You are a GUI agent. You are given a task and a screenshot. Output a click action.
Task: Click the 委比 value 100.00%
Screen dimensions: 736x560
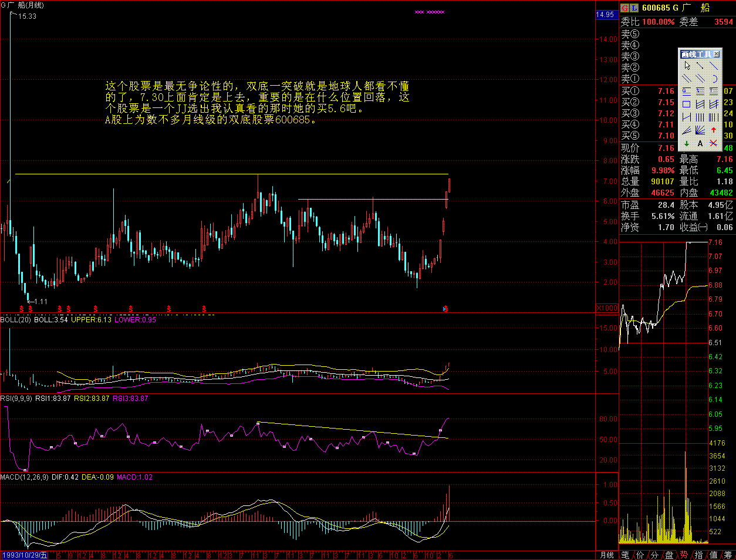pyautogui.click(x=659, y=22)
